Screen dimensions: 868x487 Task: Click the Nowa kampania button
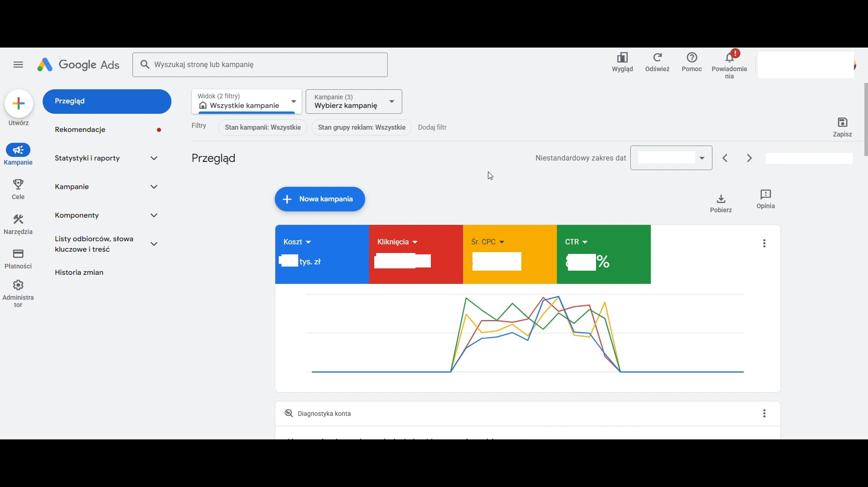click(x=320, y=199)
